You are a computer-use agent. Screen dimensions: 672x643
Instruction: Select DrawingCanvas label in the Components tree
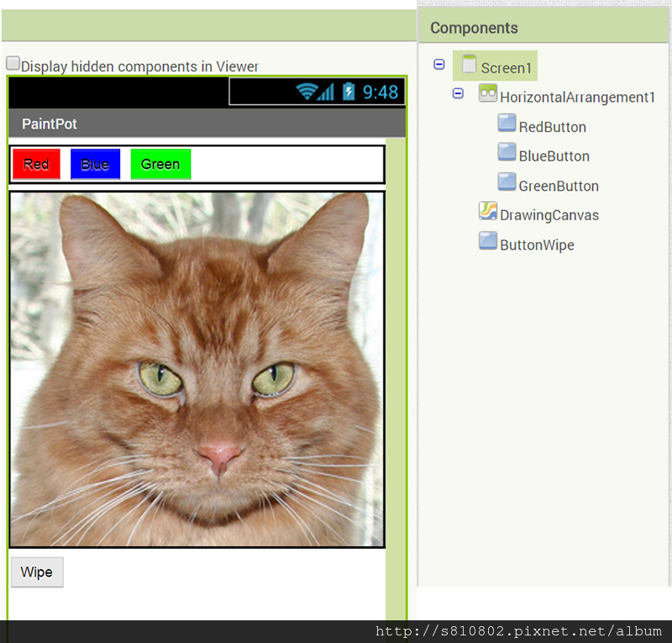click(549, 215)
